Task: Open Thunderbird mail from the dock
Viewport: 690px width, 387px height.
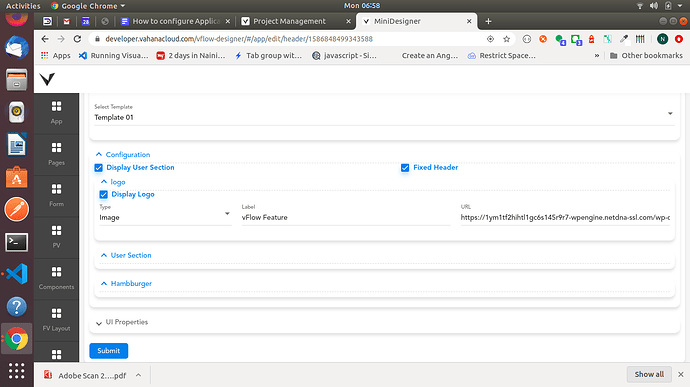Action: (x=17, y=47)
